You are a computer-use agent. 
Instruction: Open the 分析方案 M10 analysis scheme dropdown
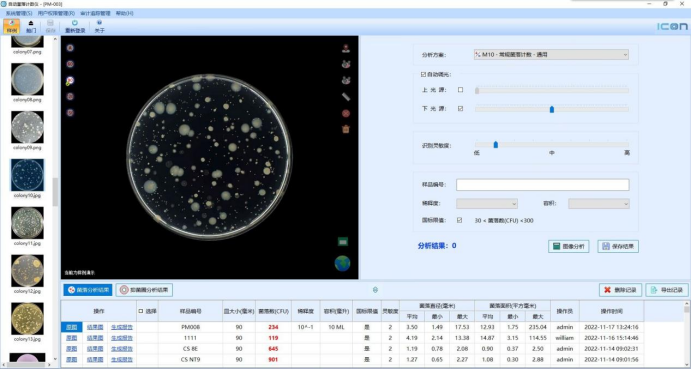551,55
